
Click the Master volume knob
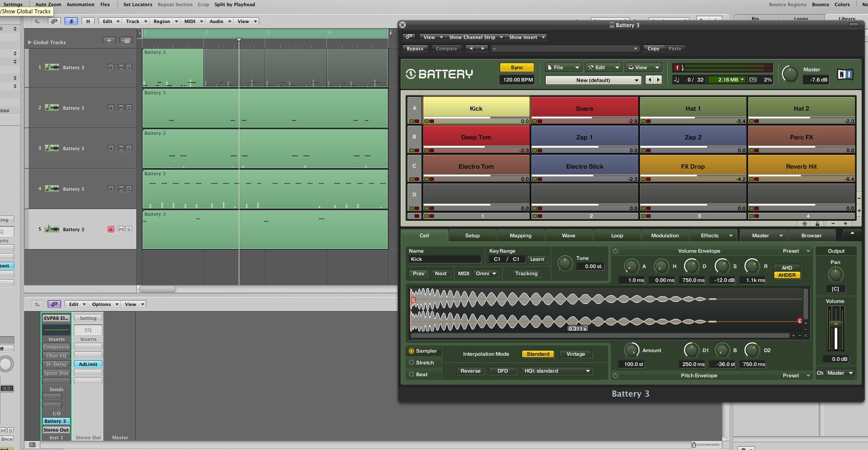790,74
